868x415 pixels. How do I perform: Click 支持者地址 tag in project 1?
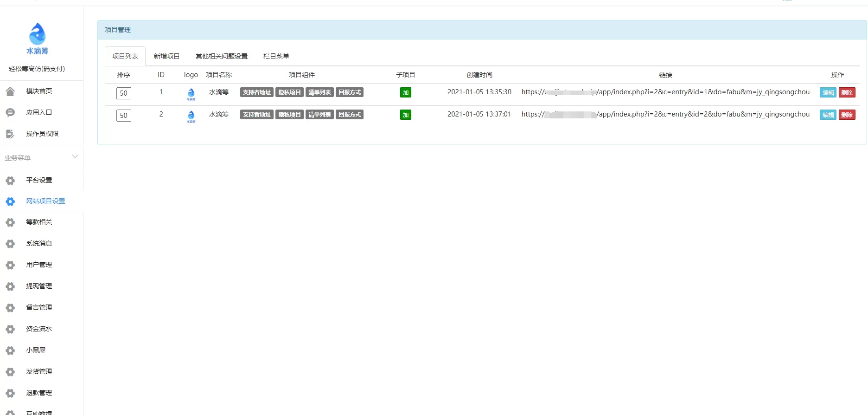pos(256,92)
